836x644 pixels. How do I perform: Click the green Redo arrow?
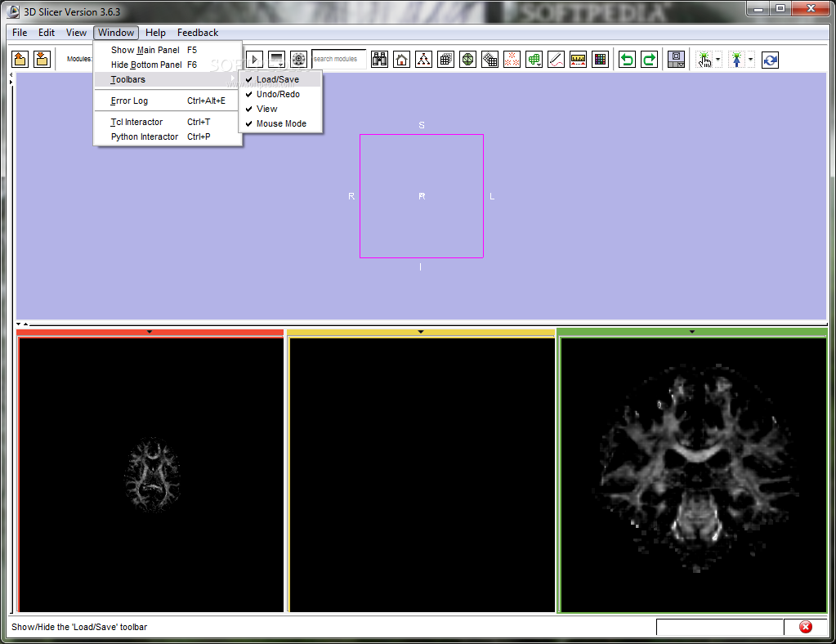click(x=650, y=59)
